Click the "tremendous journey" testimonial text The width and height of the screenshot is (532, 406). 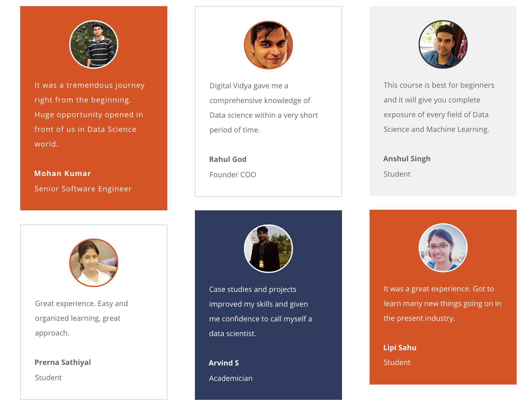pos(89,114)
